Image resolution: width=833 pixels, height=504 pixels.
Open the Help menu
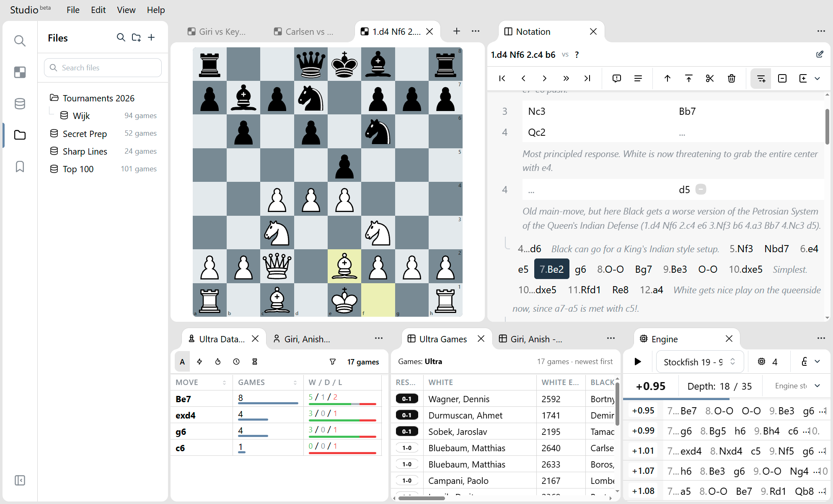(x=155, y=10)
